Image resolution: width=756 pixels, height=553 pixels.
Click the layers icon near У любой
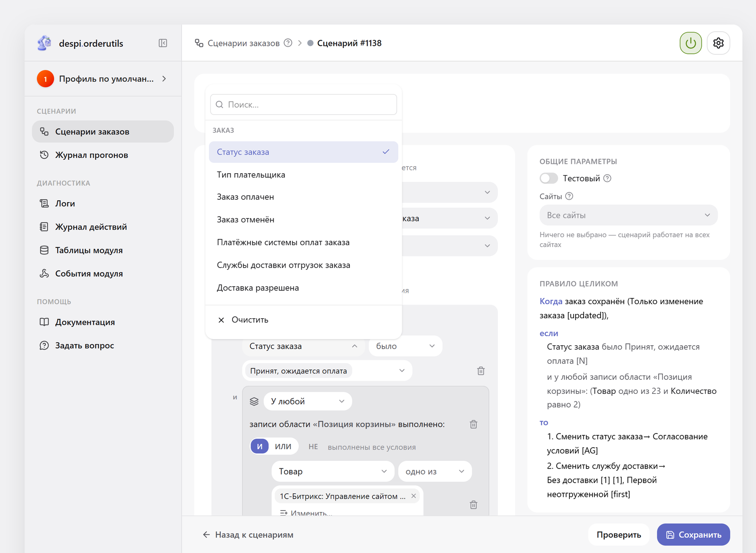tap(254, 401)
